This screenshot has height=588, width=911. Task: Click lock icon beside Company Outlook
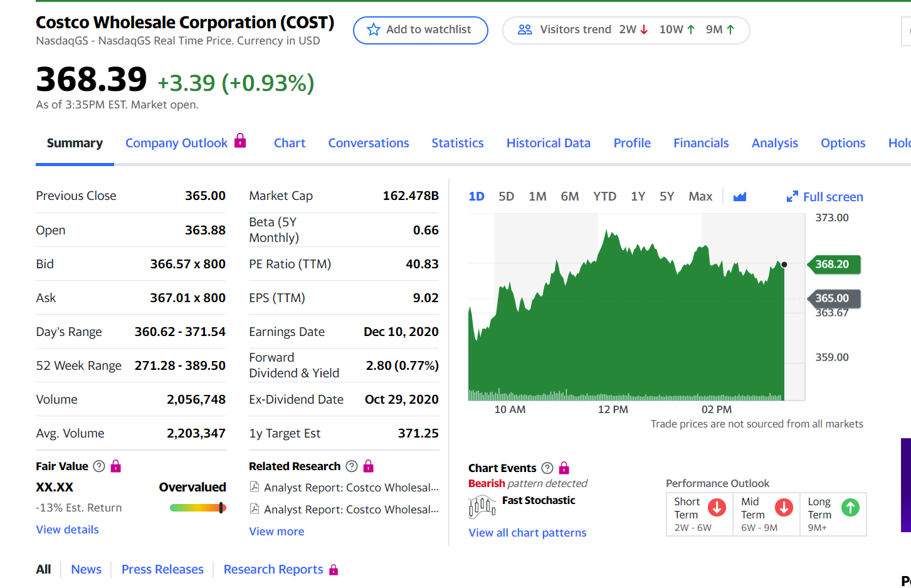coord(240,140)
